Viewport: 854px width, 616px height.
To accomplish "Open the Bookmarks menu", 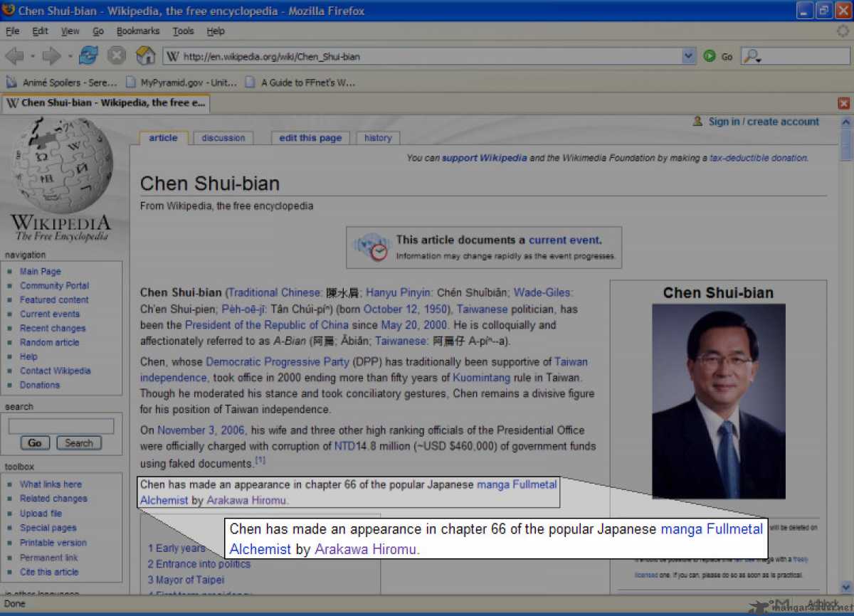I will click(x=139, y=31).
